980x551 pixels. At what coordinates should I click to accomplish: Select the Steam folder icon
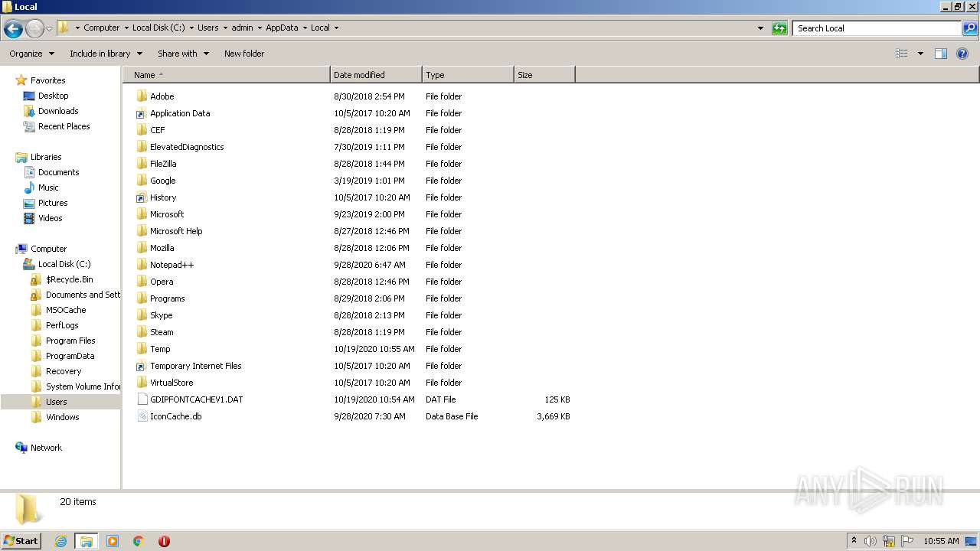click(142, 332)
